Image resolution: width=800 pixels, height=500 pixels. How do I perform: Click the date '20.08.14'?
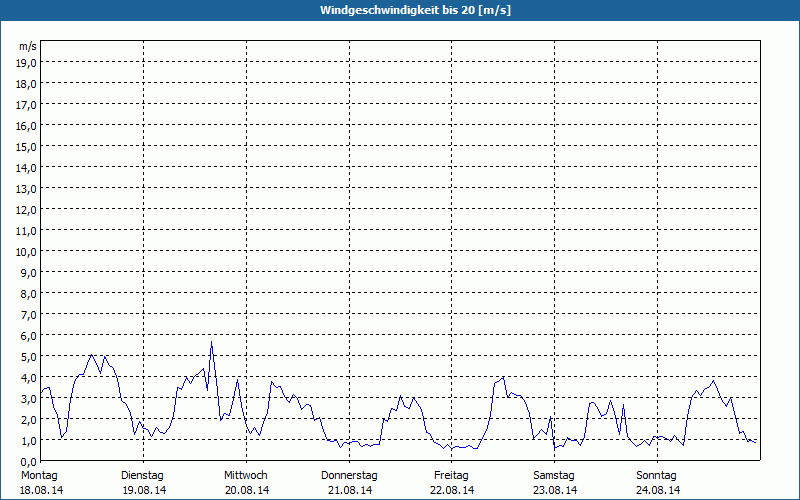[x=247, y=490]
